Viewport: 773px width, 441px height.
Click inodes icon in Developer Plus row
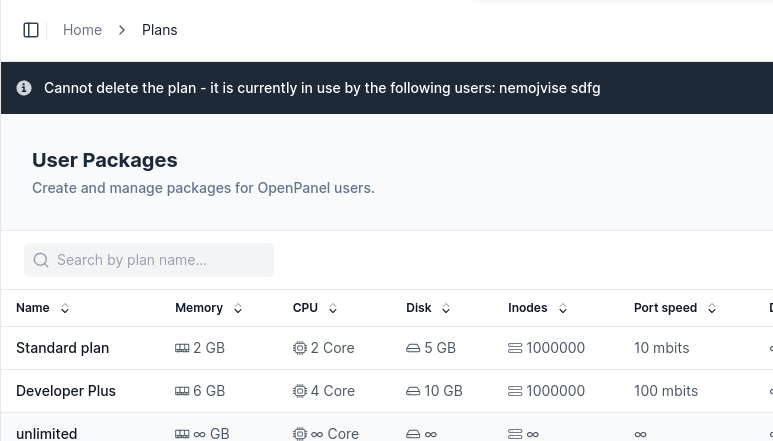point(515,391)
